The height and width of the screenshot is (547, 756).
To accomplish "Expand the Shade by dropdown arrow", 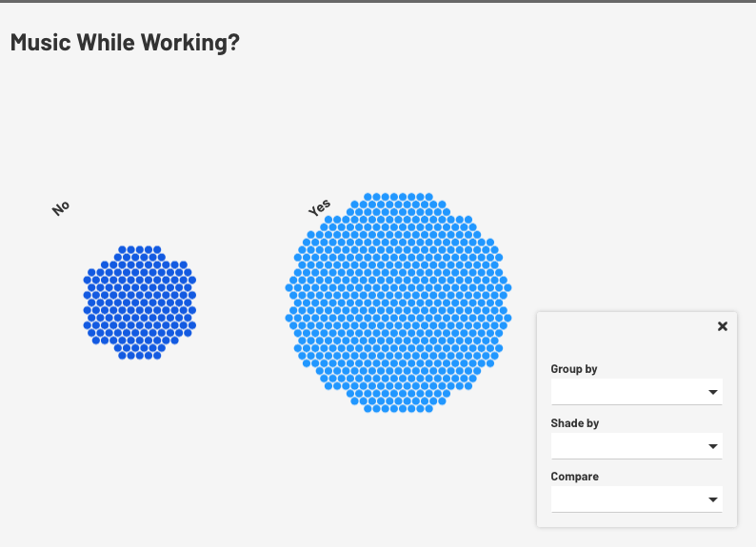I will pos(712,446).
